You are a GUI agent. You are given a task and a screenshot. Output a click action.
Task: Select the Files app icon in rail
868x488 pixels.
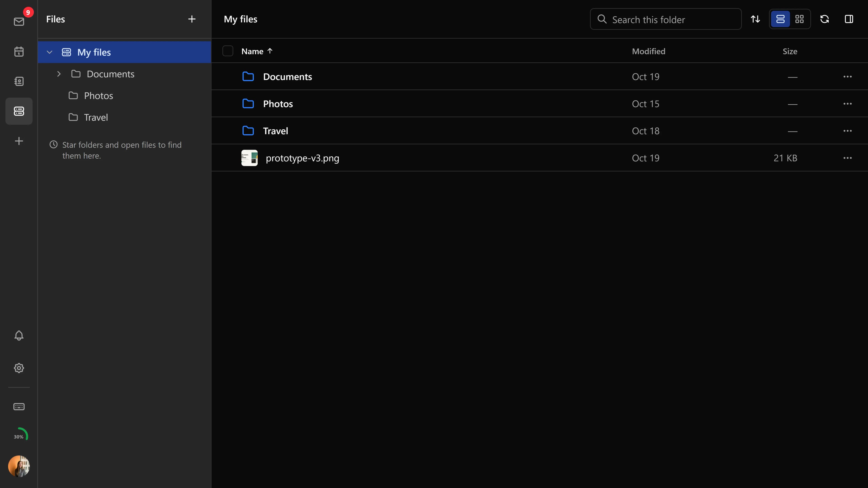pyautogui.click(x=19, y=111)
